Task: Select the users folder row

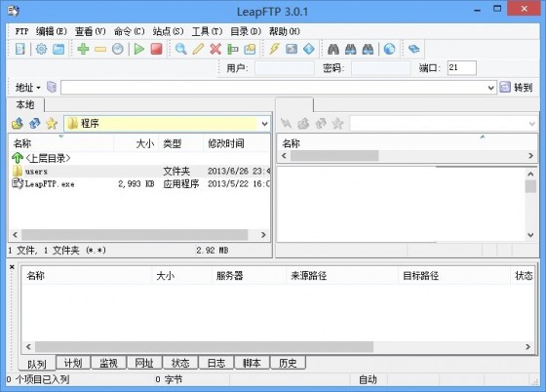Action: pyautogui.click(x=139, y=172)
